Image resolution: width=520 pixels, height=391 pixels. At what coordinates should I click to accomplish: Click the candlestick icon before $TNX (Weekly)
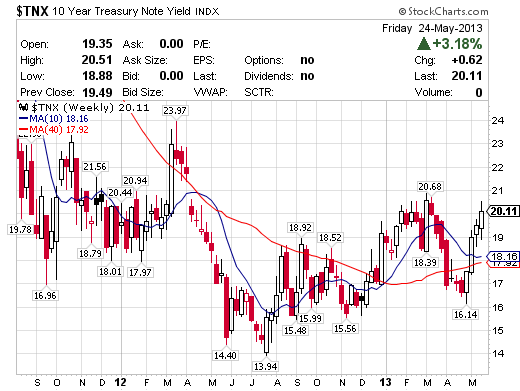23,107
